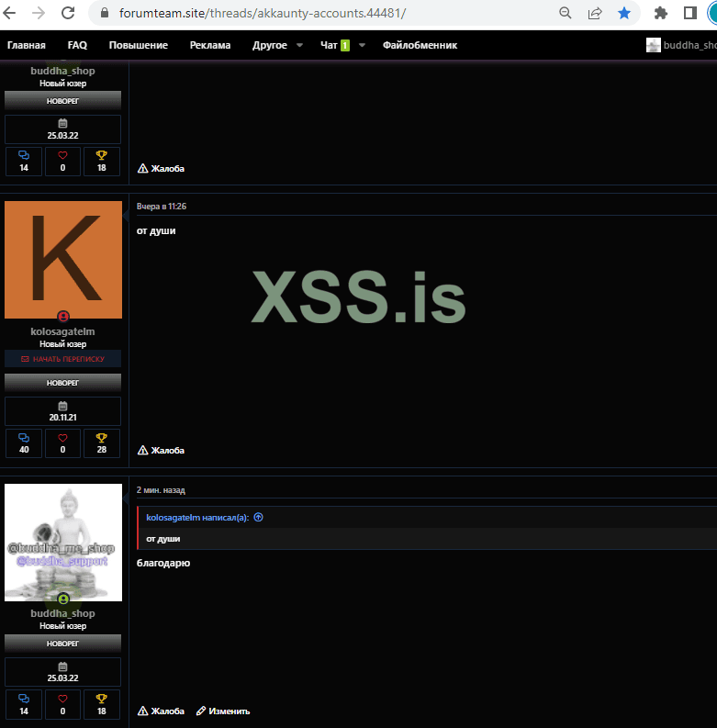Click the share page icon in address bar
Image resolution: width=717 pixels, height=728 pixels.
595,14
